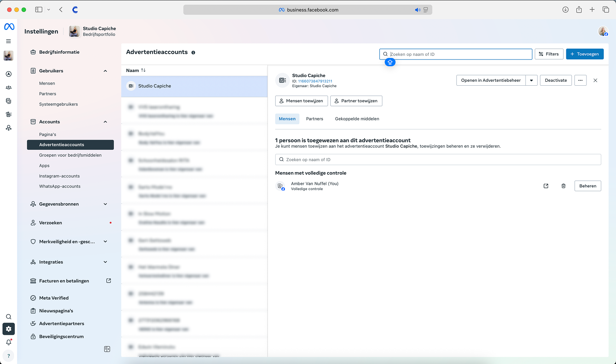This screenshot has height=364, width=616.
Task: Click the magnifier search icon in left rail
Action: pos(9,317)
